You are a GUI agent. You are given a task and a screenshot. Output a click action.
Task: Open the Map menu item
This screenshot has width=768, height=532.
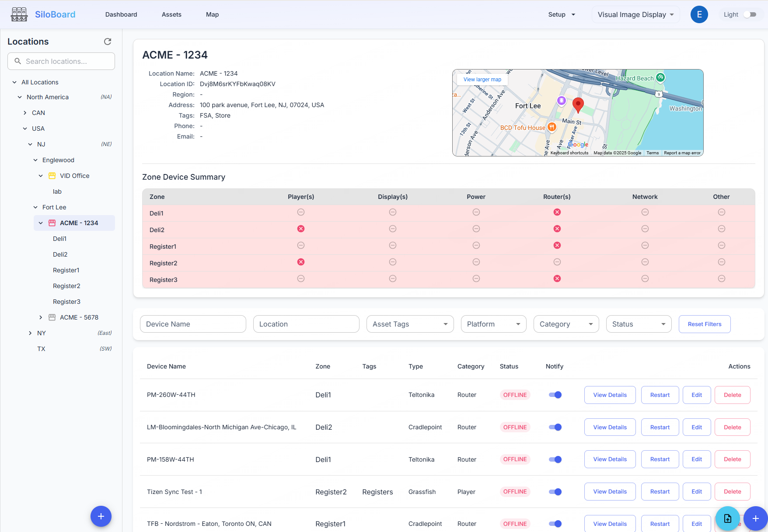click(x=212, y=14)
